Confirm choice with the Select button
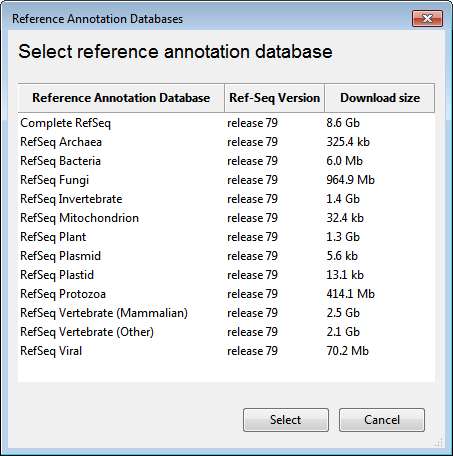This screenshot has height=456, width=453. pyautogui.click(x=286, y=420)
